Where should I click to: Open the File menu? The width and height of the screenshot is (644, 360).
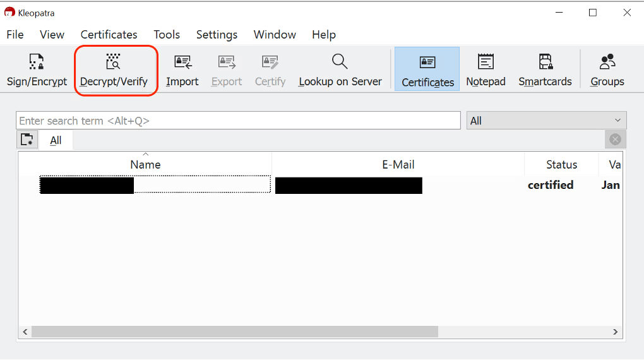click(x=15, y=35)
